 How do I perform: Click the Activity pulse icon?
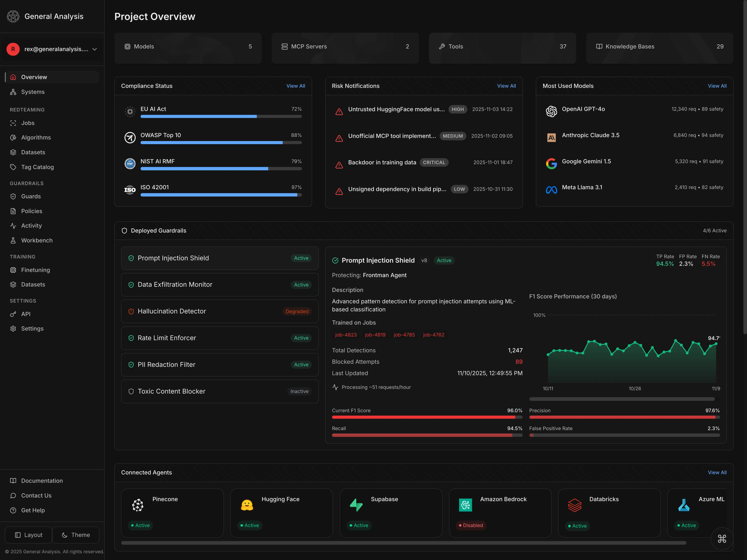pos(13,226)
